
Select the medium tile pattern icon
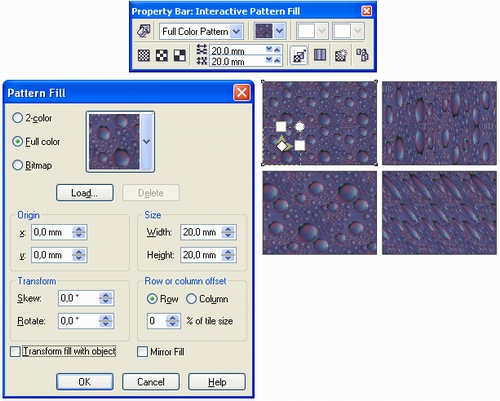(162, 55)
